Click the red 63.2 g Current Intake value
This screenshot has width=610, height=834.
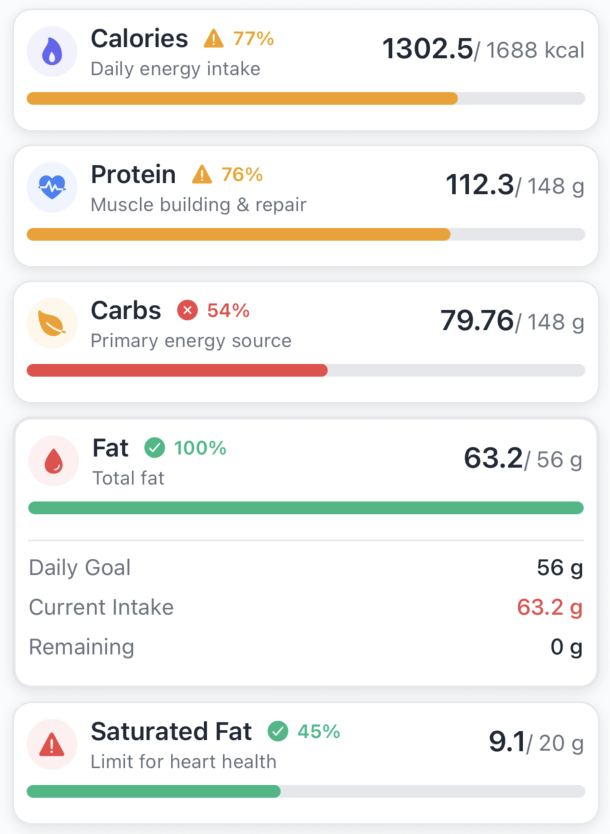550,607
